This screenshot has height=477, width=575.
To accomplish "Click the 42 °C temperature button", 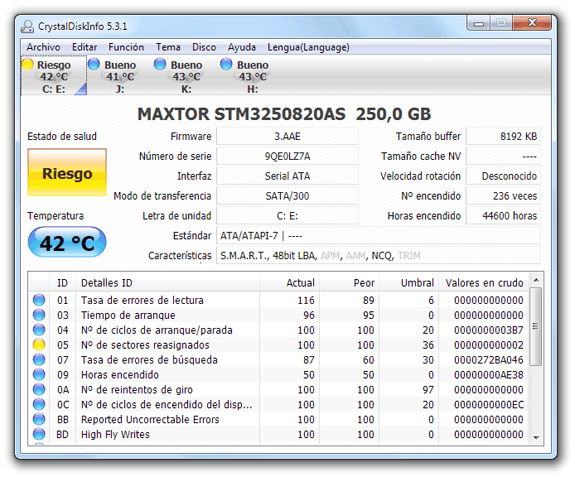I will [67, 242].
